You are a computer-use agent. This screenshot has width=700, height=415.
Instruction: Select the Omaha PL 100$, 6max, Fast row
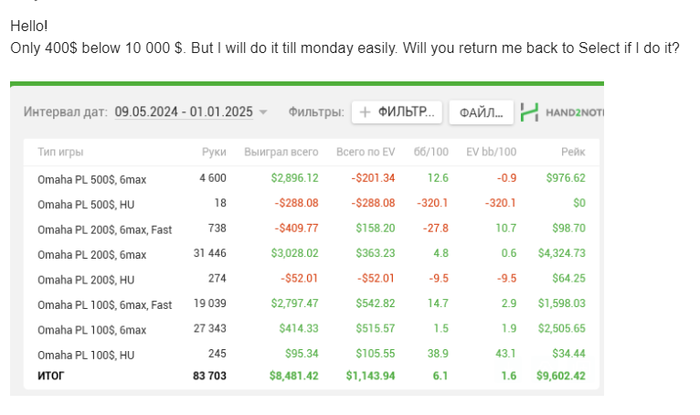(104, 304)
